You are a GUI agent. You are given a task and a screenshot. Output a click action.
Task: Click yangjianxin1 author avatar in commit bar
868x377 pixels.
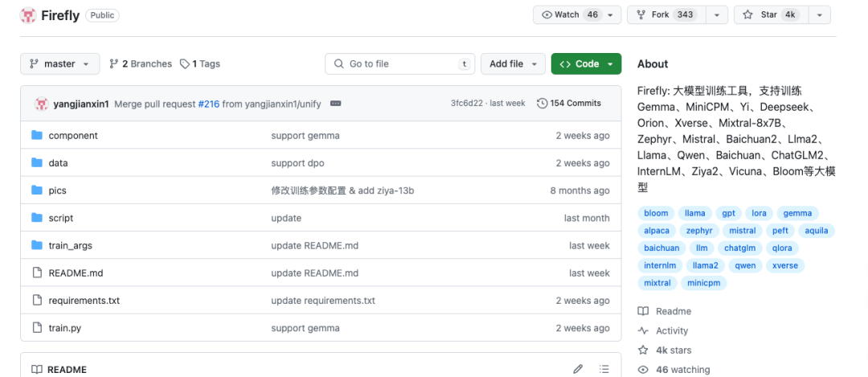point(42,104)
